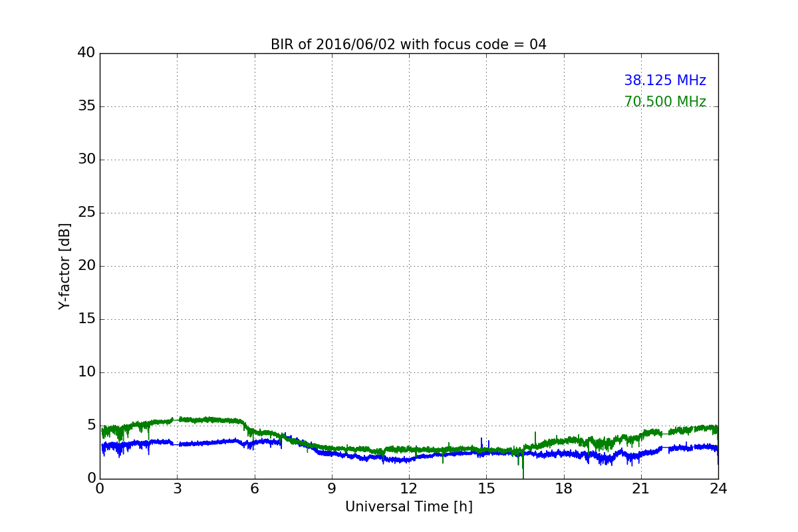Click y-axis tick label '15'
This screenshot has height=532, width=798.
[x=86, y=319]
